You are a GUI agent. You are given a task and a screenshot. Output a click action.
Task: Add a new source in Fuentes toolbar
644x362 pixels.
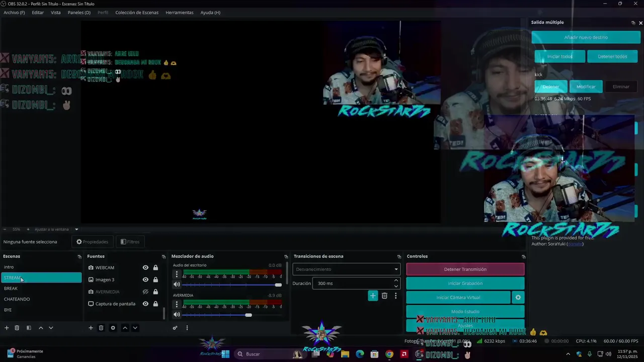[91, 328]
